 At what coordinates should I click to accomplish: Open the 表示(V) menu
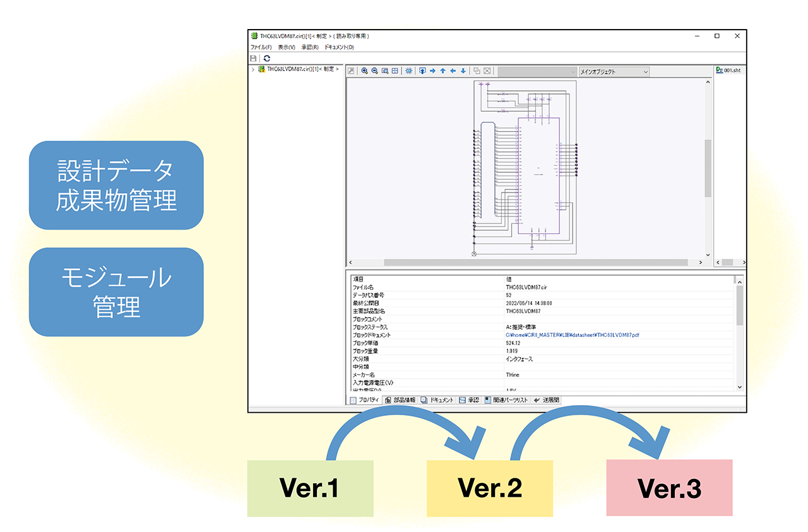pyautogui.click(x=286, y=47)
